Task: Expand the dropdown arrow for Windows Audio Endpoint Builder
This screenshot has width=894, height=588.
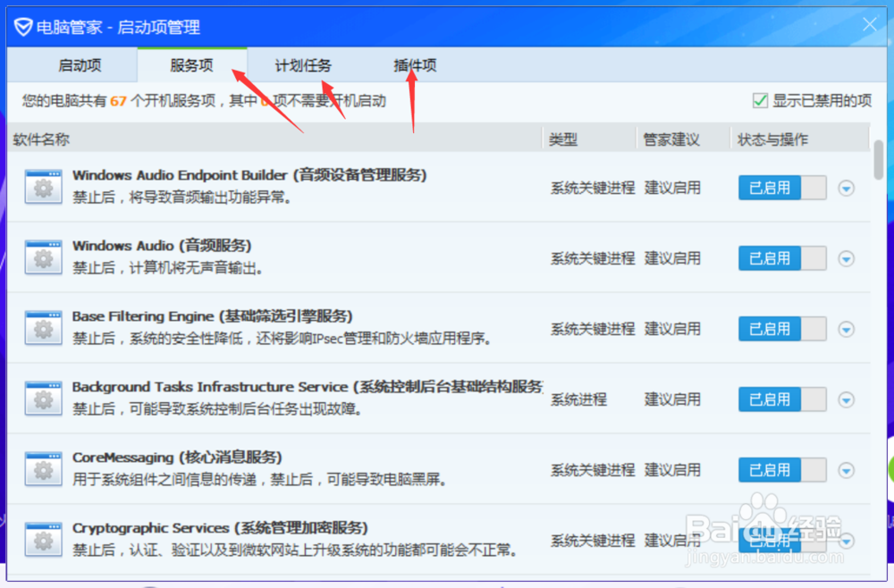Action: [846, 187]
